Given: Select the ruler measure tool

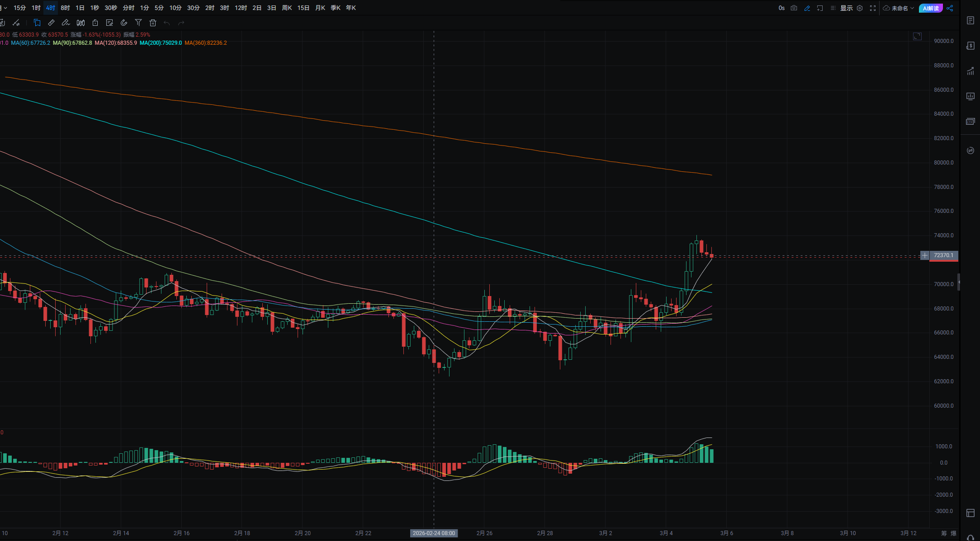Looking at the screenshot, I should pos(51,23).
